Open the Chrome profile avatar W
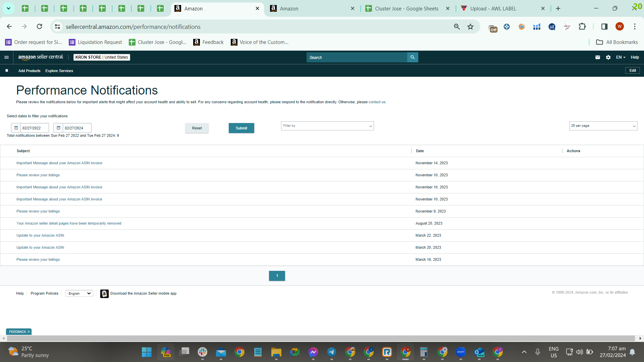Image resolution: width=644 pixels, height=362 pixels. 620,26
